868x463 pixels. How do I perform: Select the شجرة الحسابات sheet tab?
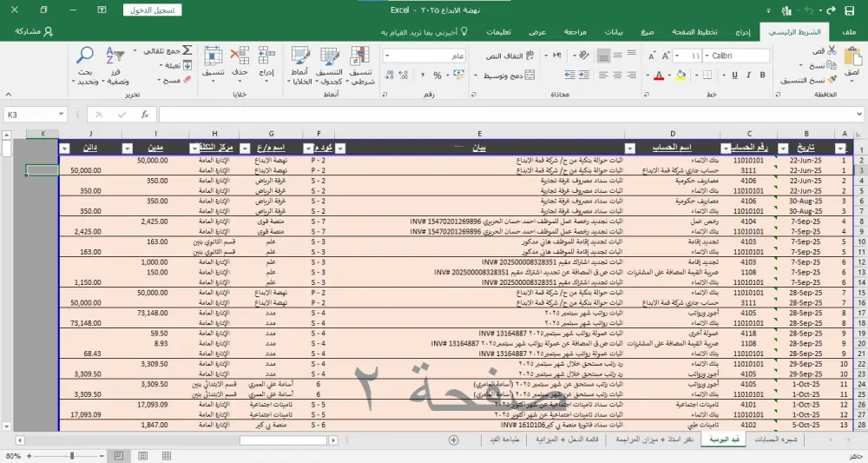pos(775,440)
